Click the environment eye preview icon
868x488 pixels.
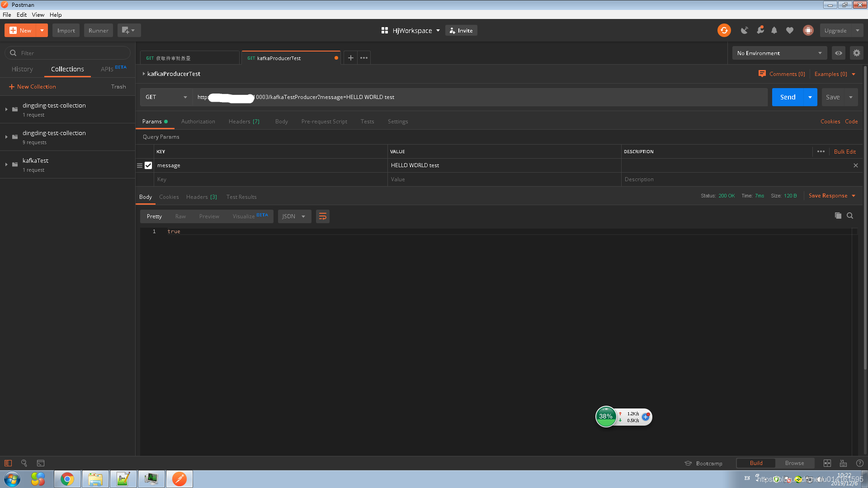click(839, 53)
